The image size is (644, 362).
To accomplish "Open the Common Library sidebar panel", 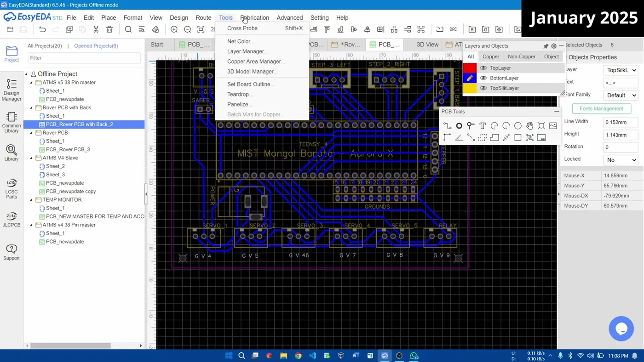I will click(11, 123).
